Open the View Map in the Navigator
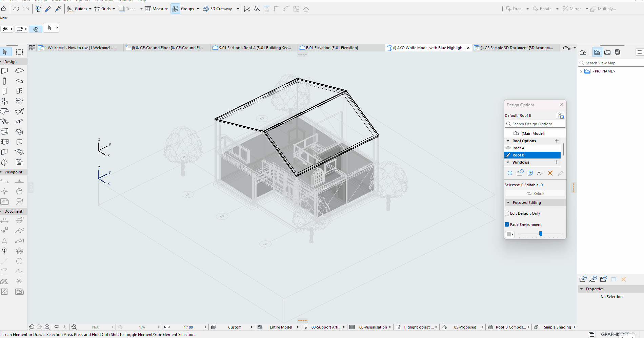 pos(597,52)
